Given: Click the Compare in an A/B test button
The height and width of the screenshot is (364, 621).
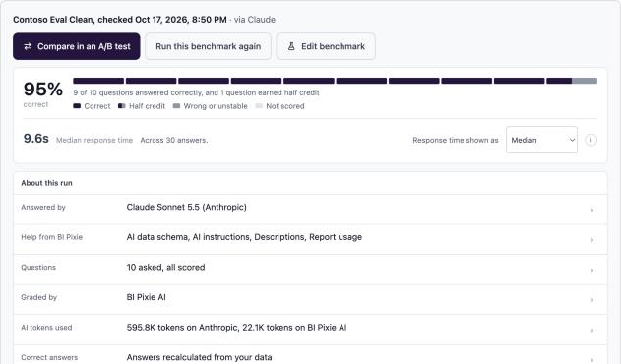Looking at the screenshot, I should [77, 46].
